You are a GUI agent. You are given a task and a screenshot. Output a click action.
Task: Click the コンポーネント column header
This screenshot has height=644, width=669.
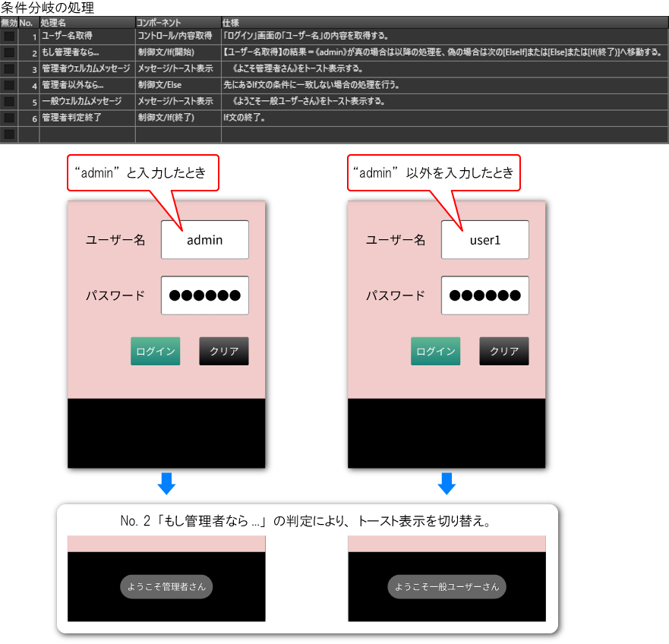click(178, 23)
